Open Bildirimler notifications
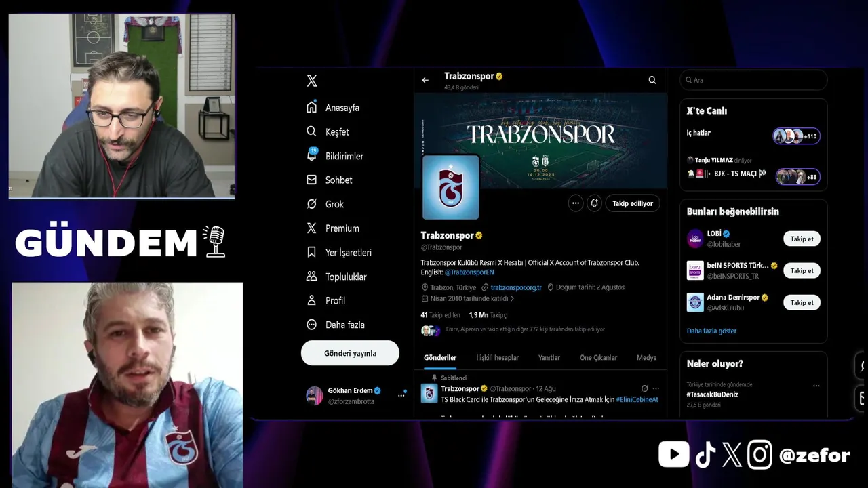Image resolution: width=868 pixels, height=488 pixels. point(335,156)
